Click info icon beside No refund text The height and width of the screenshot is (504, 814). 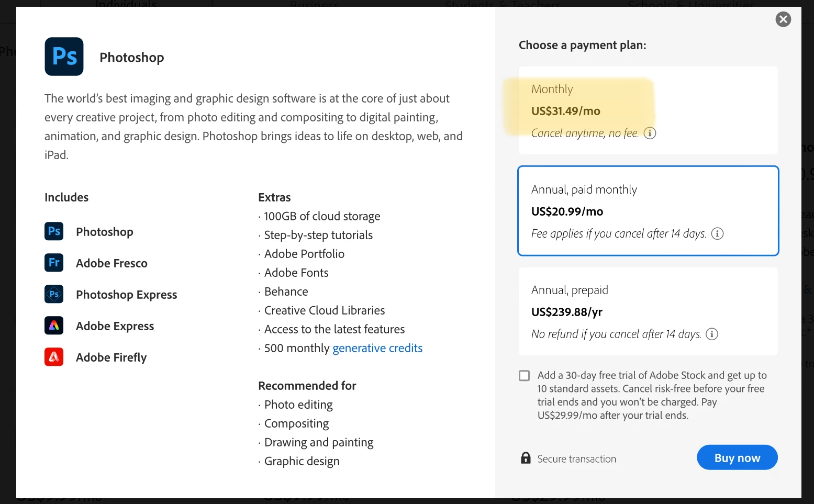coord(712,334)
